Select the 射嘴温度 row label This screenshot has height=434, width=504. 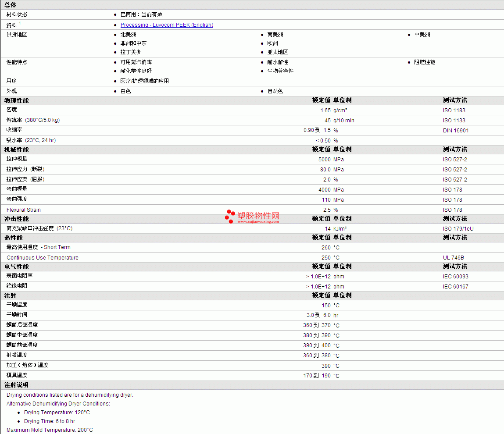(x=17, y=355)
